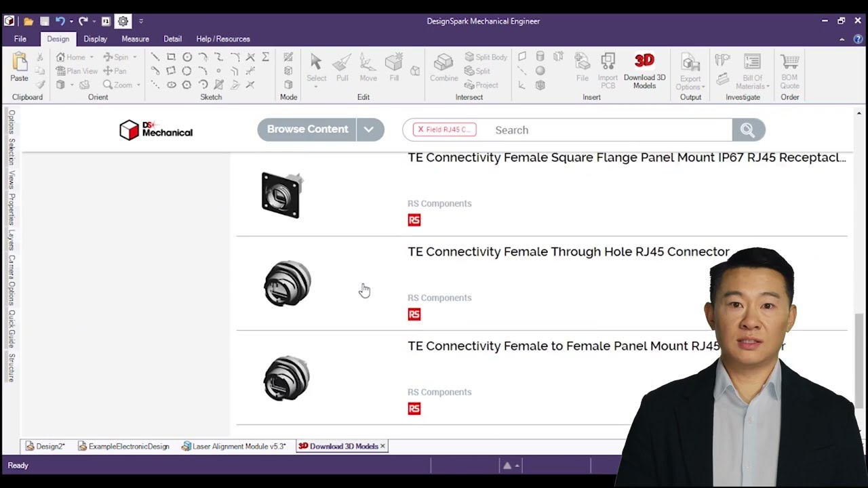The width and height of the screenshot is (868, 488).
Task: Click the square flange RJ45 receptacle thumbnail
Action: 282,195
